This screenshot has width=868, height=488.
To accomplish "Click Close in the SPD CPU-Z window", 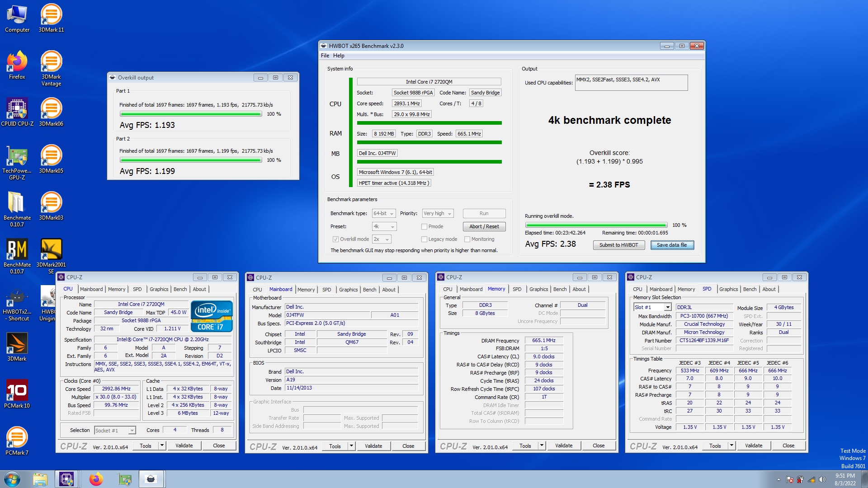I will coord(788,446).
